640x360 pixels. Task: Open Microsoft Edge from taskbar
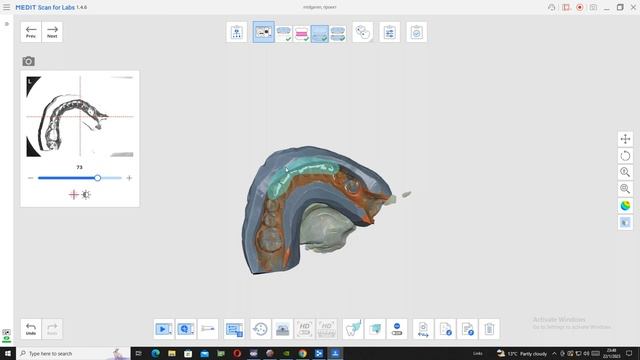click(156, 353)
